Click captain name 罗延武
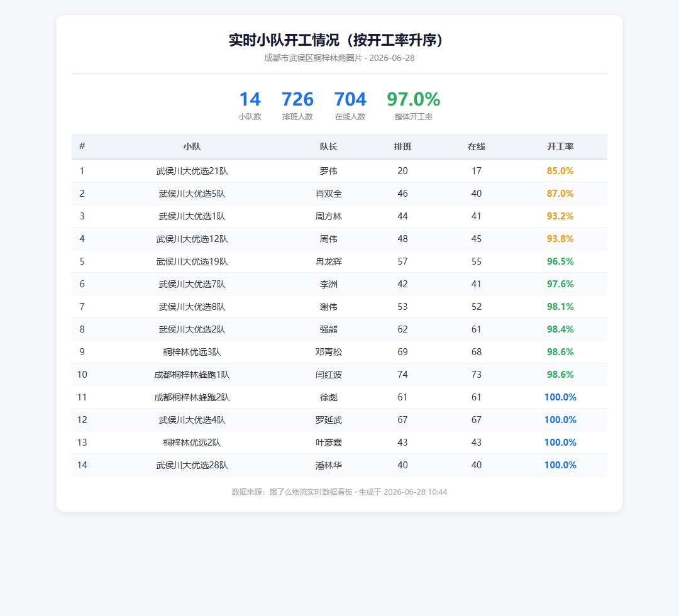Image resolution: width=679 pixels, height=616 pixels. pos(329,420)
